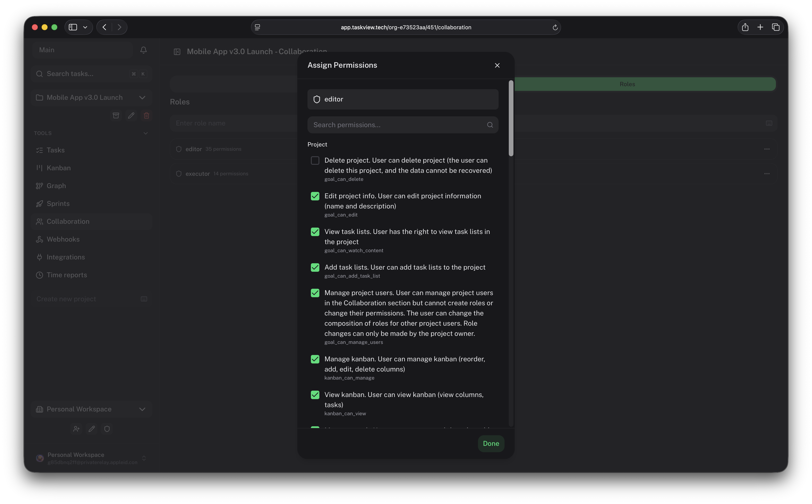Close the Assign Permissions dialog
This screenshot has width=812, height=504.
click(x=497, y=65)
